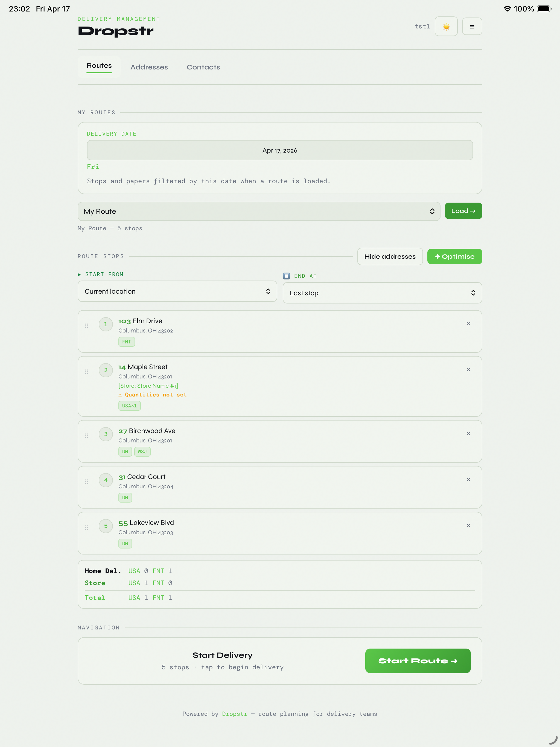This screenshot has width=560, height=747.
Task: Click the Start Delivery heading
Action: click(223, 655)
